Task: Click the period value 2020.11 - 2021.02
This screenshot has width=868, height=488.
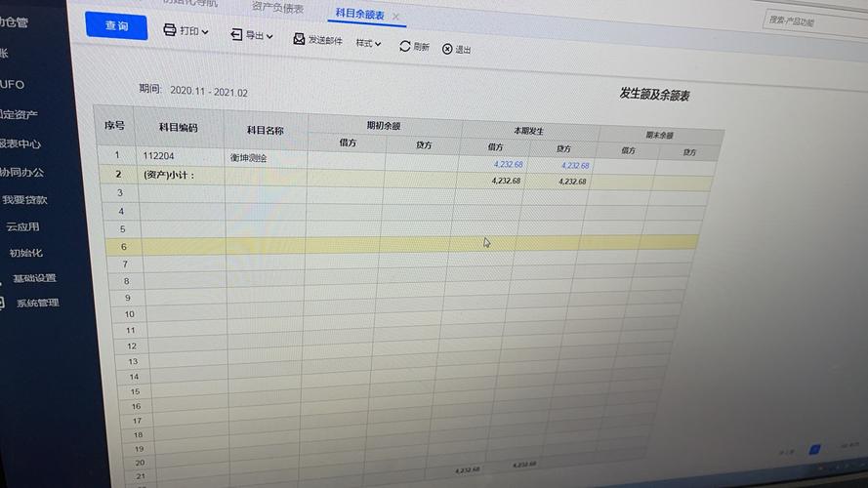Action: pos(209,92)
